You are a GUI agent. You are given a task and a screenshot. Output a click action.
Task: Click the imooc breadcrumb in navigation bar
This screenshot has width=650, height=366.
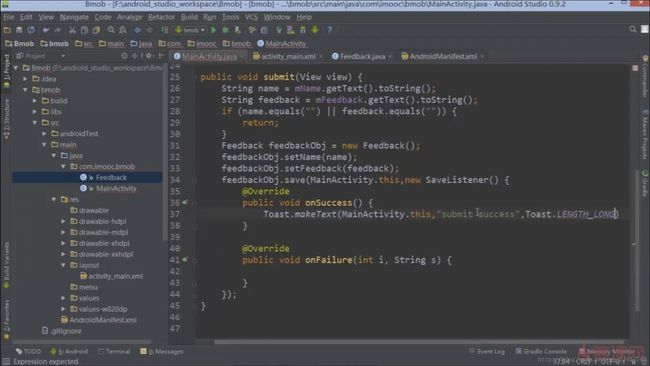pyautogui.click(x=202, y=44)
